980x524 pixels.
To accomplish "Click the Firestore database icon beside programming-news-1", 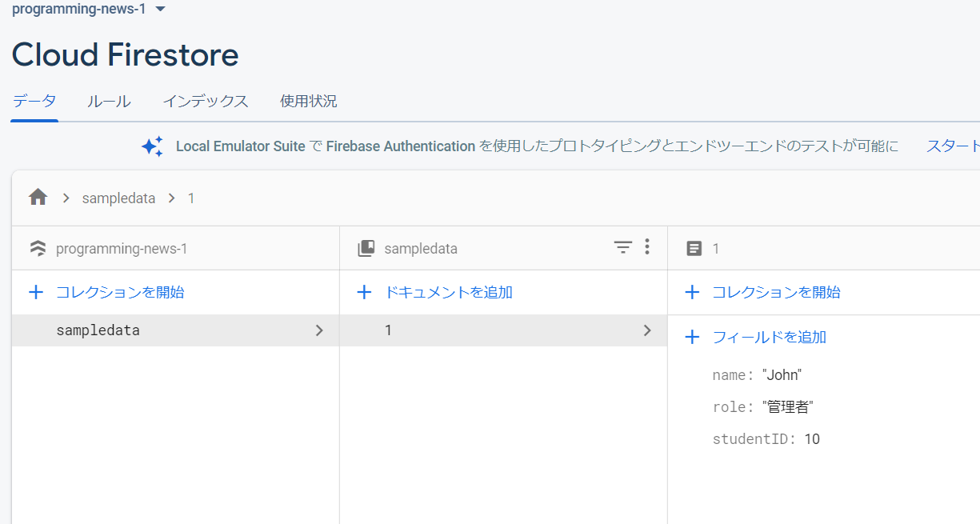I will (38, 249).
